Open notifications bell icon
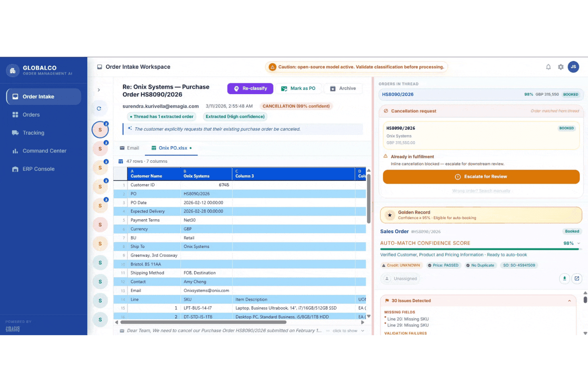Image resolution: width=588 pixels, height=392 pixels. [548, 67]
